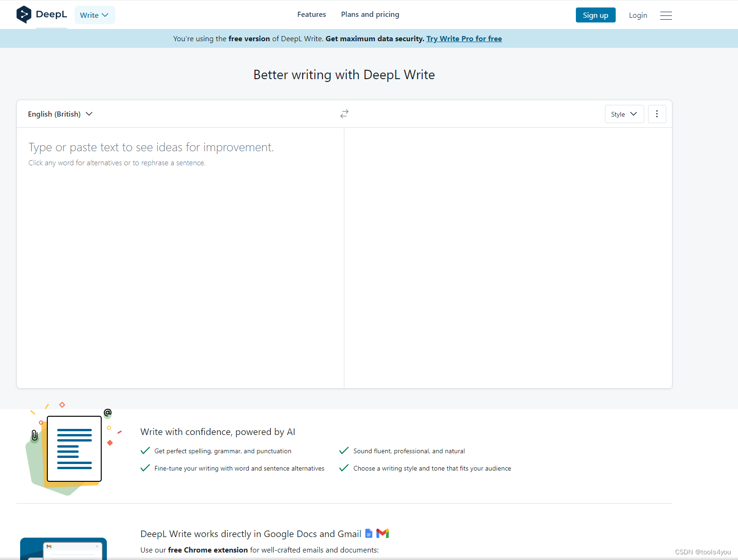Click the right-side output panel
Image resolution: width=738 pixels, height=560 pixels.
pos(508,258)
